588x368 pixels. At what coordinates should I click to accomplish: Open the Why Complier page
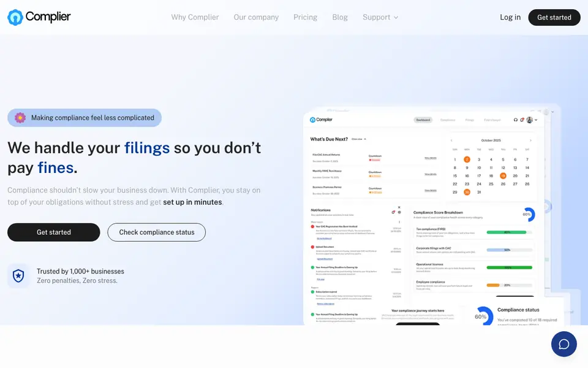coord(195,17)
